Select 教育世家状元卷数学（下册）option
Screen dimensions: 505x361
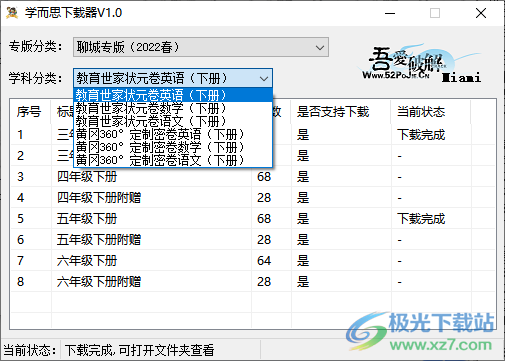coord(173,108)
